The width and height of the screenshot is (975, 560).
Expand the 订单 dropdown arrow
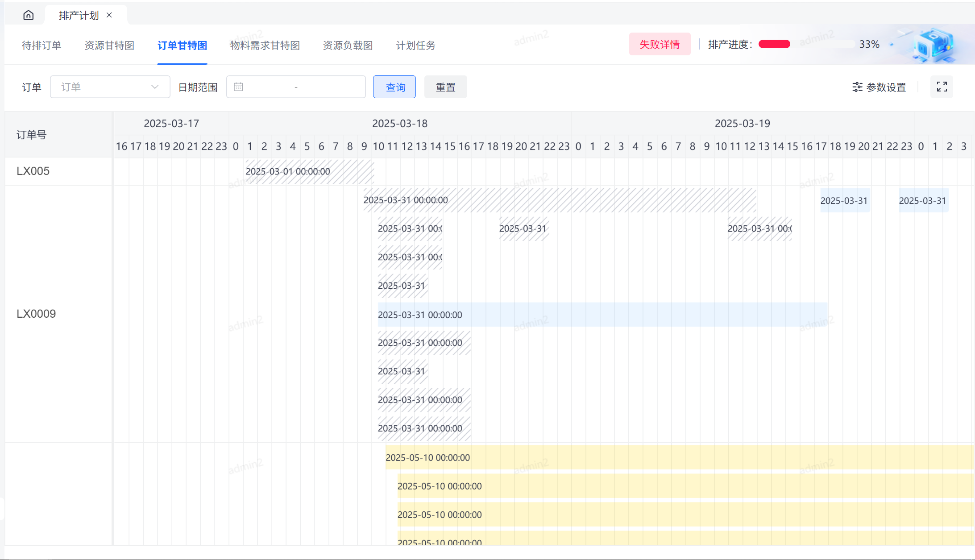click(155, 87)
